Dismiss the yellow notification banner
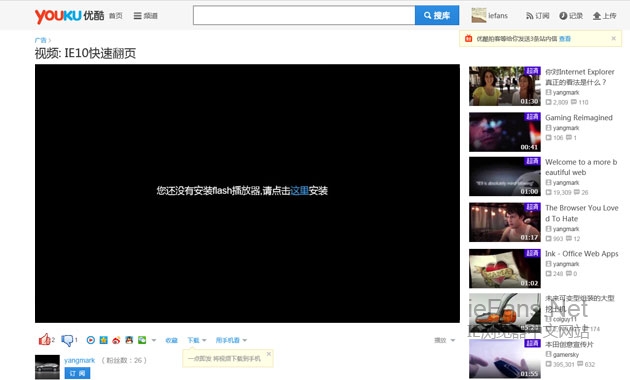630x380 pixels. [614, 39]
